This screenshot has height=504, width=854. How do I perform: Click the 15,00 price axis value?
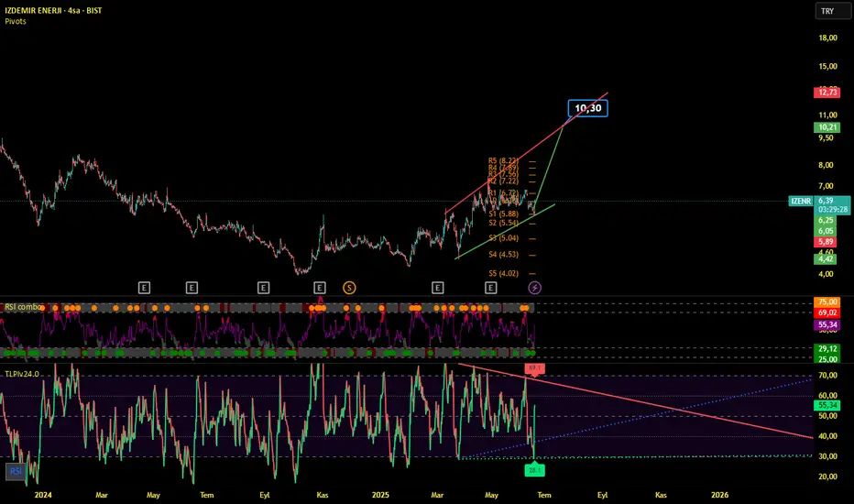(x=827, y=67)
